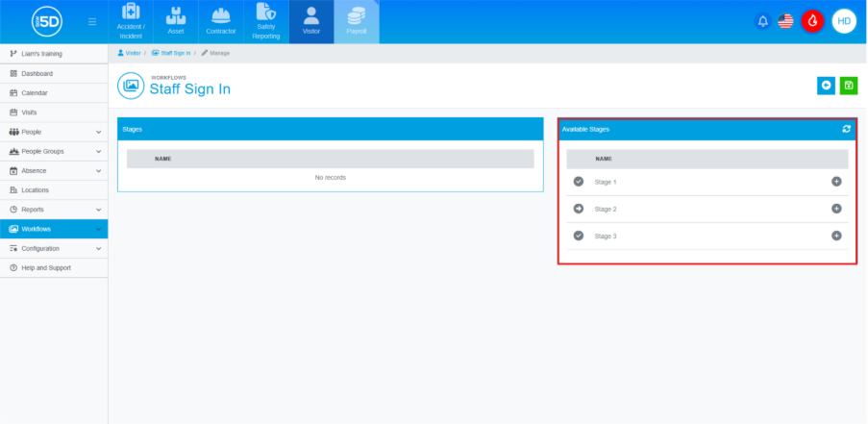Screen dimensions: 868x424
Task: Add Stage 2 with its plus icon
Action: click(836, 209)
